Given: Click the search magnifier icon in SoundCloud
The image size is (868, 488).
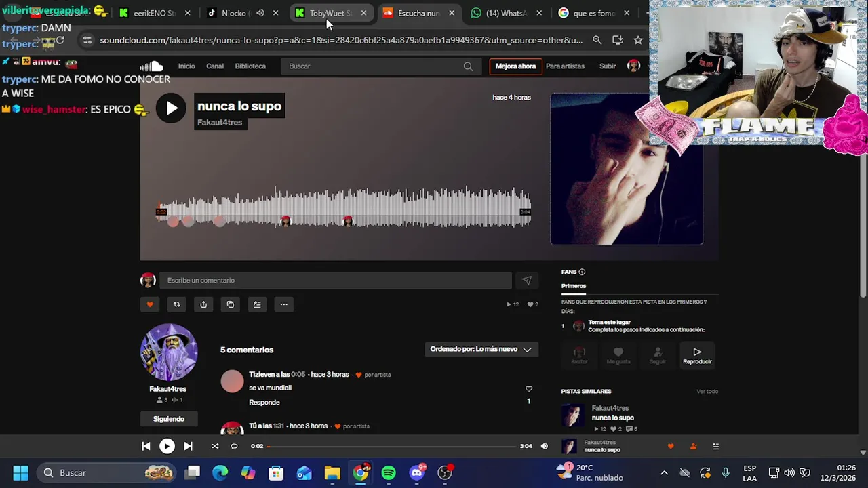Looking at the screenshot, I should click(468, 66).
